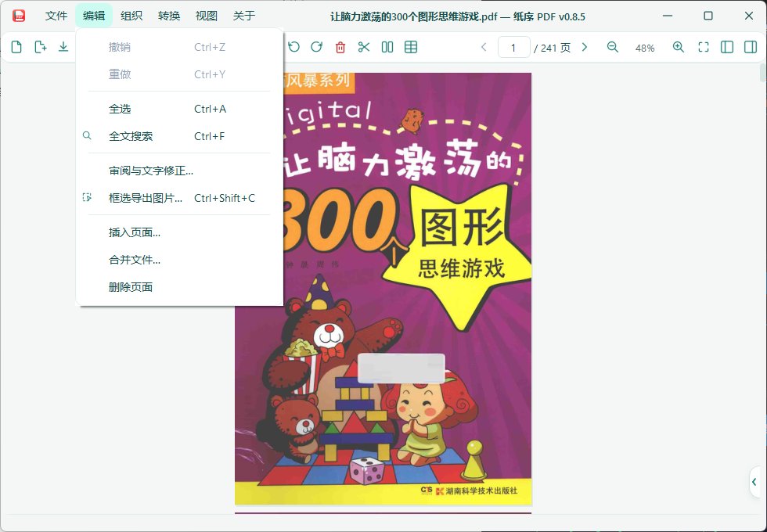Open the 关于 menu
The image size is (767, 532).
click(244, 16)
